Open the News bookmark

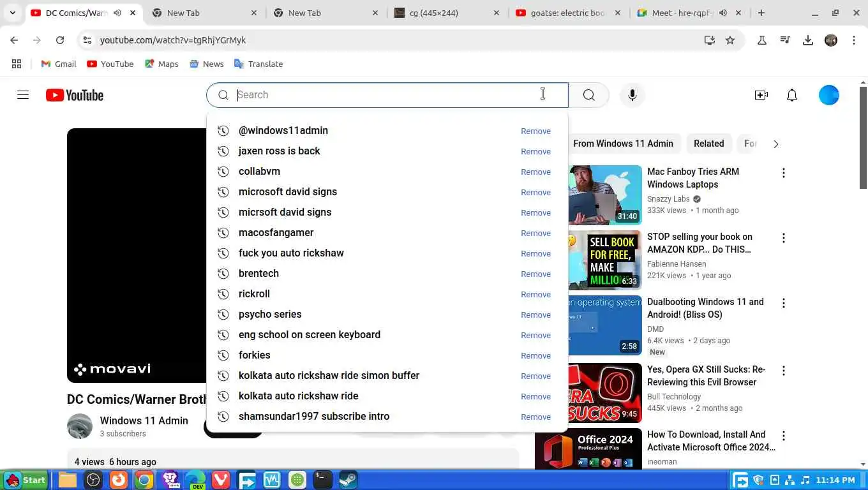pos(206,64)
